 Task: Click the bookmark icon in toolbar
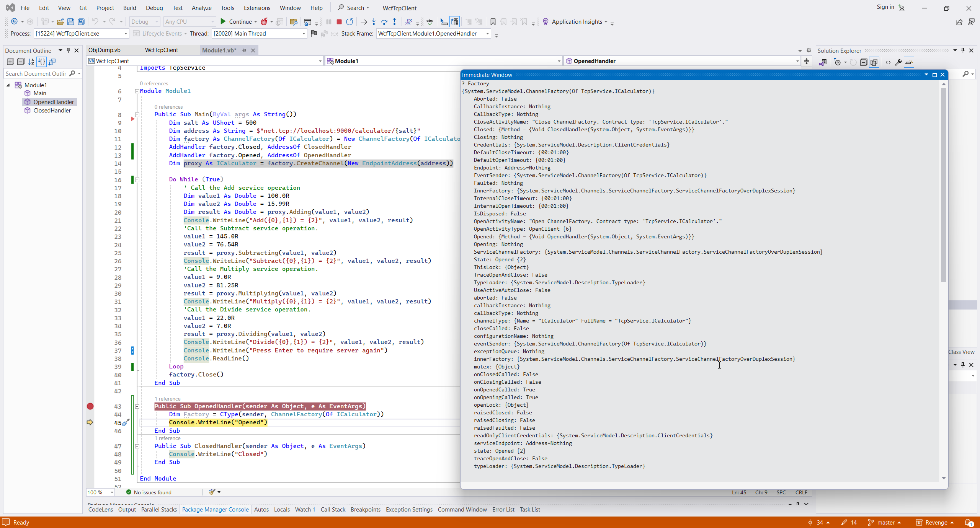(x=493, y=22)
